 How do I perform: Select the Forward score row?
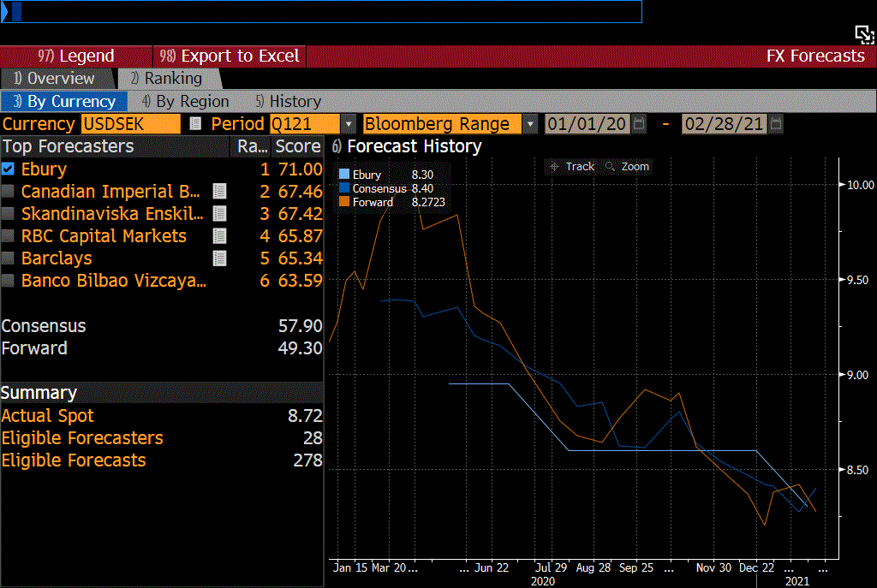[162, 348]
